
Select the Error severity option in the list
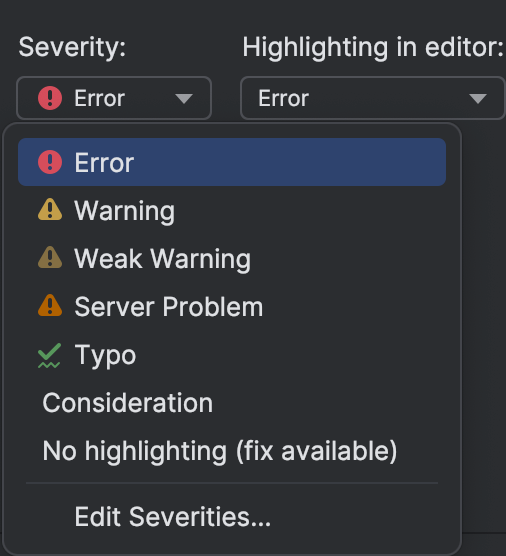232,162
